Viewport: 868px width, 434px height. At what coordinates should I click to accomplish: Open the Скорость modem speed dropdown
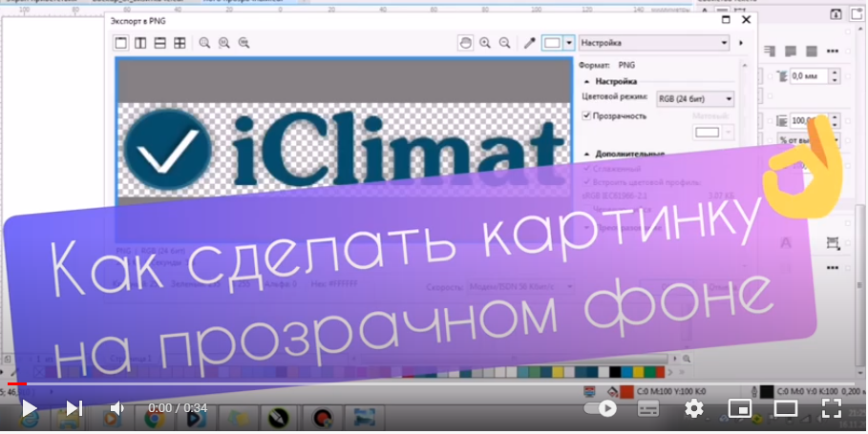tap(519, 287)
